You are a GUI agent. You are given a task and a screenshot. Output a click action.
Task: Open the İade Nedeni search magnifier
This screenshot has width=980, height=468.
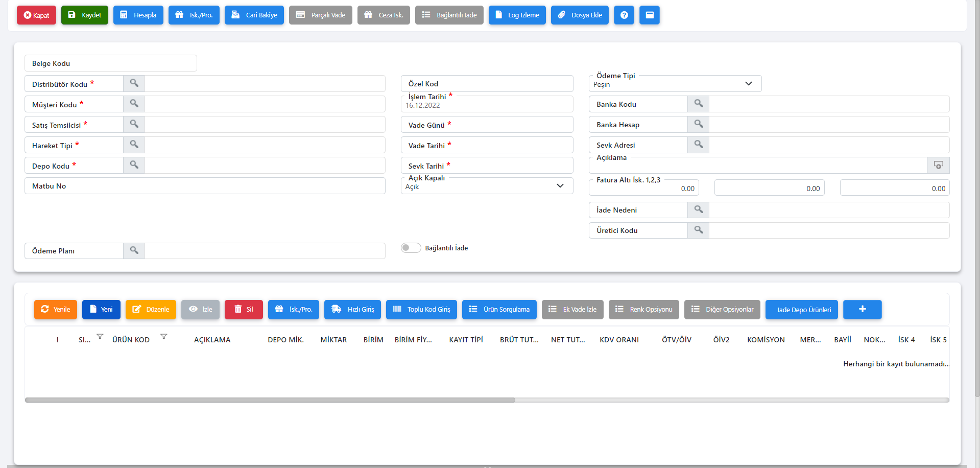pos(698,209)
